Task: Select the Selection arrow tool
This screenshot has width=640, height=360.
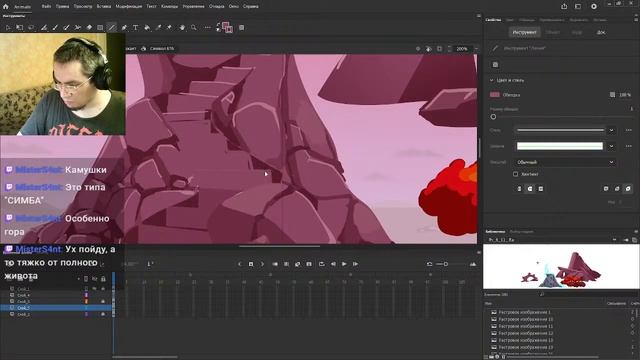Action: [8, 28]
